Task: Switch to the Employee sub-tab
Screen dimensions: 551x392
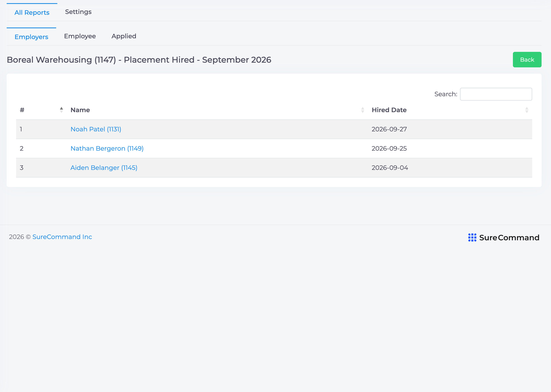Action: [x=80, y=36]
